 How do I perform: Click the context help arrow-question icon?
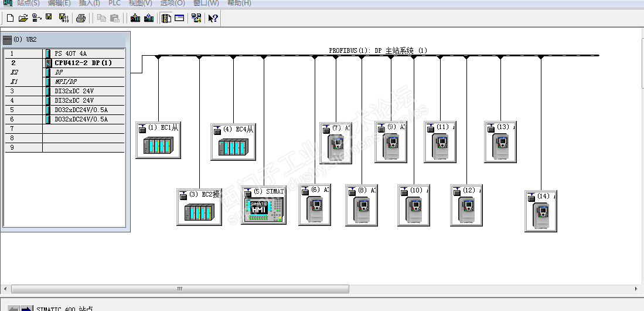pos(213,18)
